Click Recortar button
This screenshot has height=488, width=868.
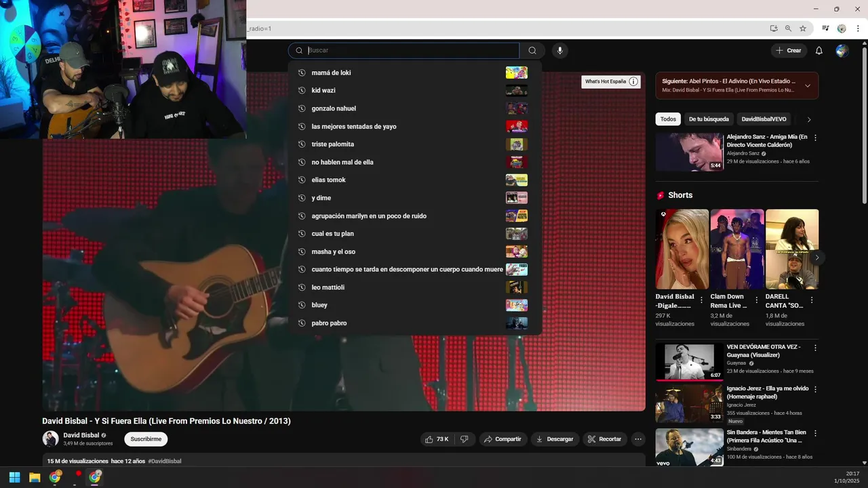click(x=605, y=439)
